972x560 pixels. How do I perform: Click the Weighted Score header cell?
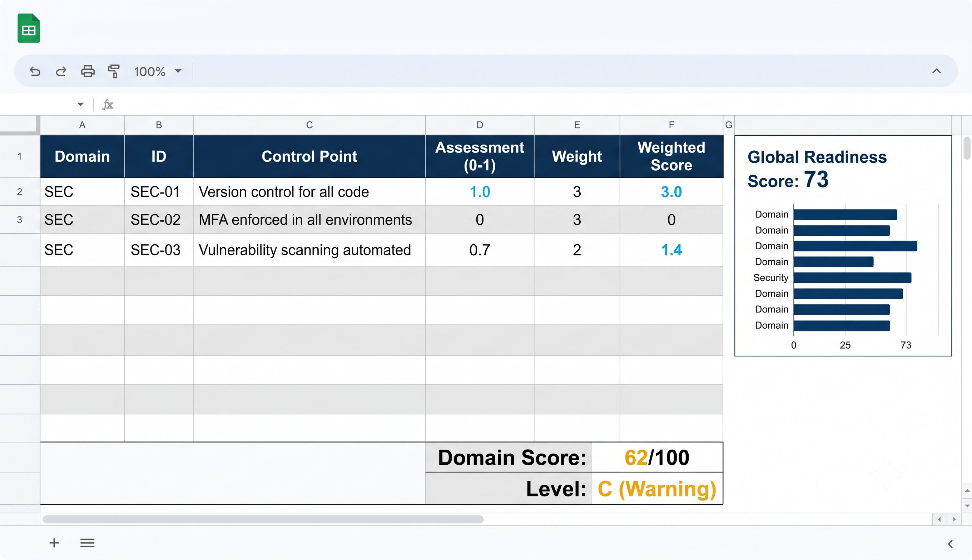pyautogui.click(x=671, y=156)
